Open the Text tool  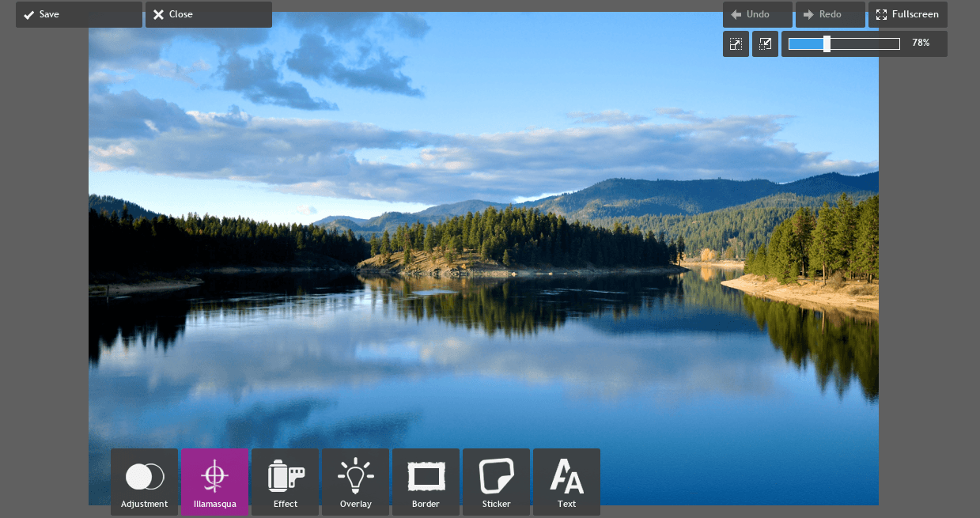[x=566, y=482]
